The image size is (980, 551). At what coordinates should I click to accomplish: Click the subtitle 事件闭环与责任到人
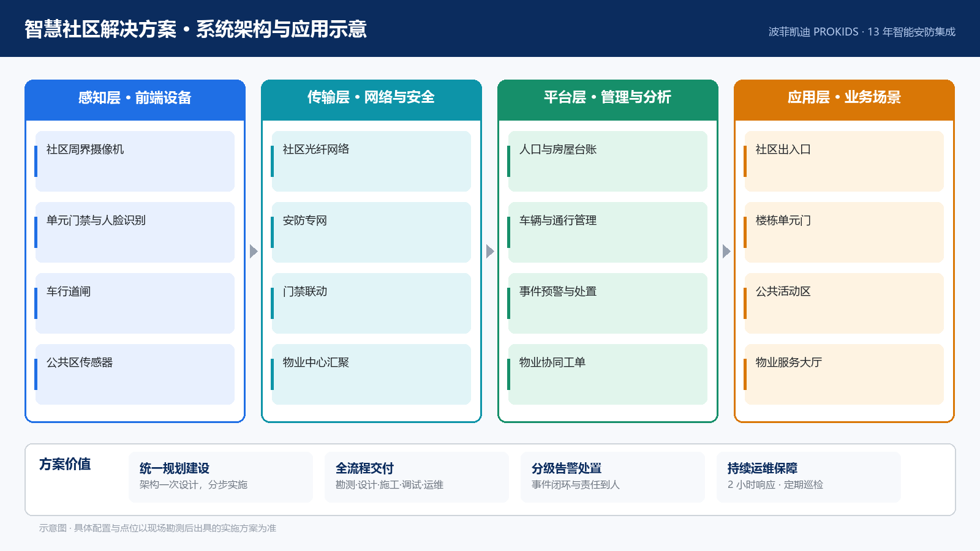[x=576, y=485]
